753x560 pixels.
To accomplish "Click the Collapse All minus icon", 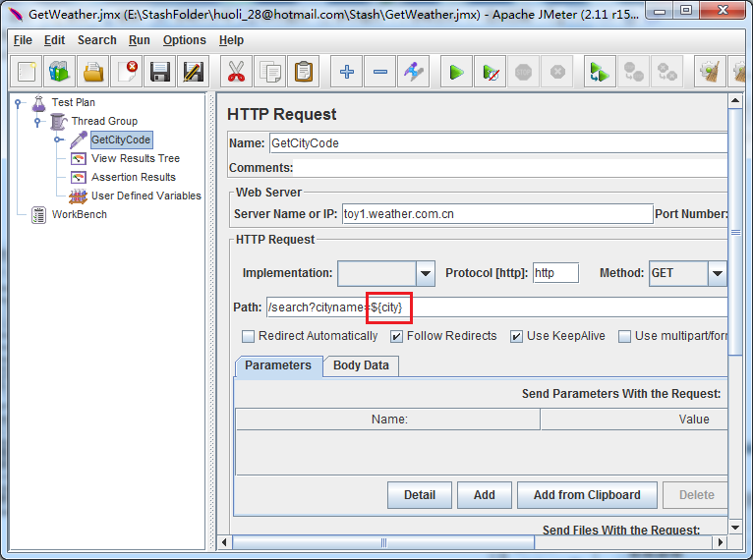I will [379, 72].
